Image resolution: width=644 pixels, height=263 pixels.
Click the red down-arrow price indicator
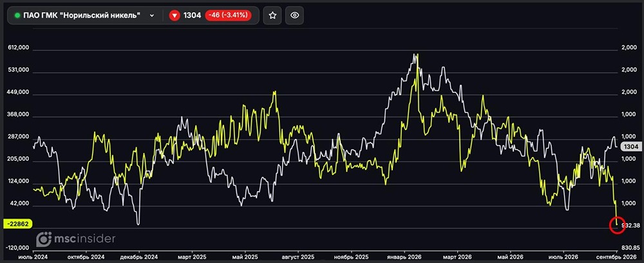pyautogui.click(x=175, y=15)
